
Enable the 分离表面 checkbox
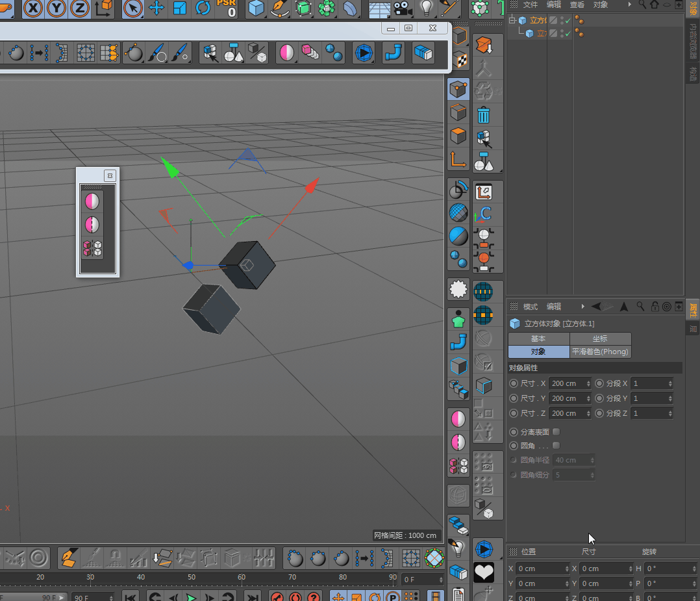tap(556, 431)
